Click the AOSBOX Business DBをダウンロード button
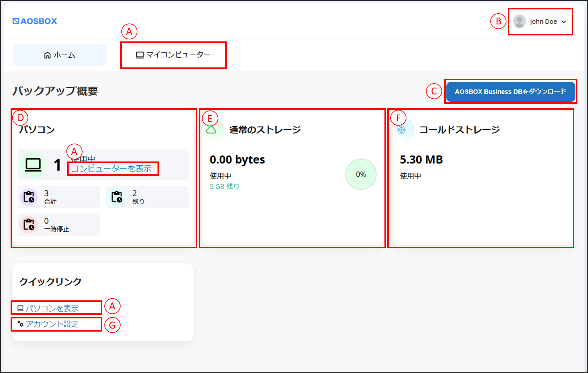This screenshot has width=588, height=373. 511,92
